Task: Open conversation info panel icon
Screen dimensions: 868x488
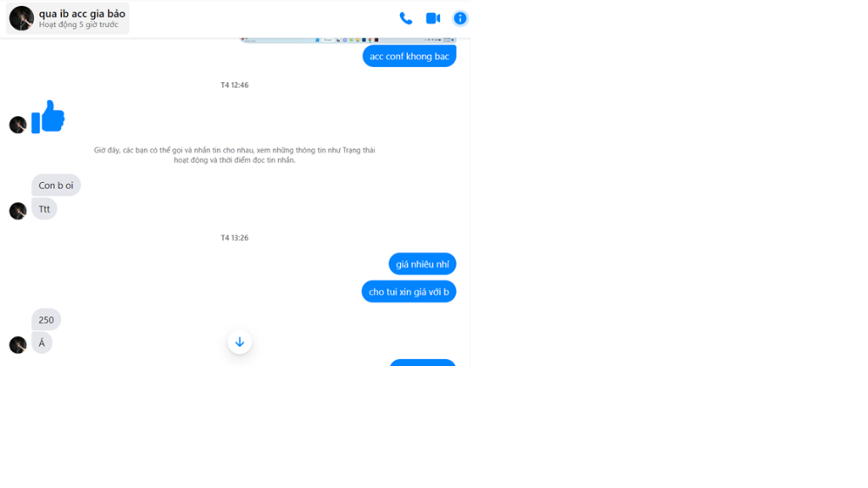Action: (x=460, y=19)
